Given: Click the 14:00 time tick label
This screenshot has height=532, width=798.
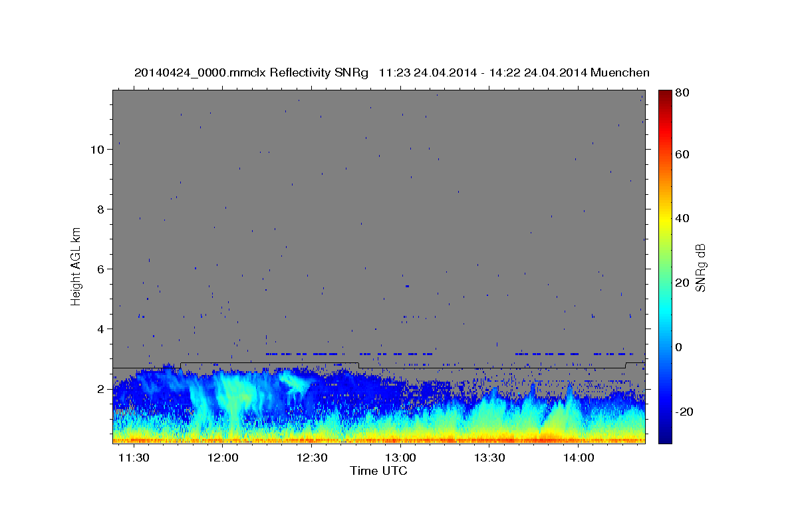Looking at the screenshot, I should tap(579, 459).
